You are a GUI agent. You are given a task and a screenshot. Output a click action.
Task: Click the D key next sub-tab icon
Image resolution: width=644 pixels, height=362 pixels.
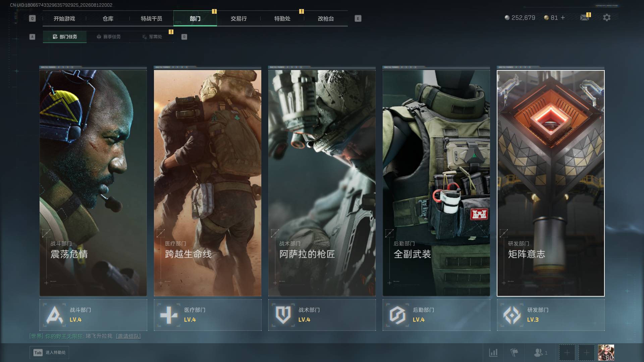pyautogui.click(x=184, y=37)
